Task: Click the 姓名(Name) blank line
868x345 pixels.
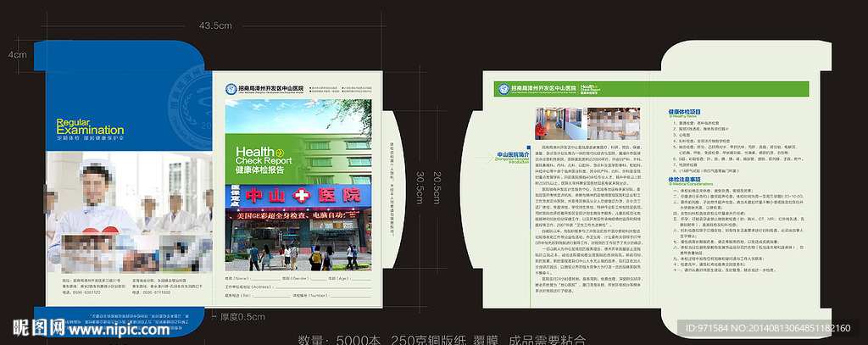Action: 264,279
